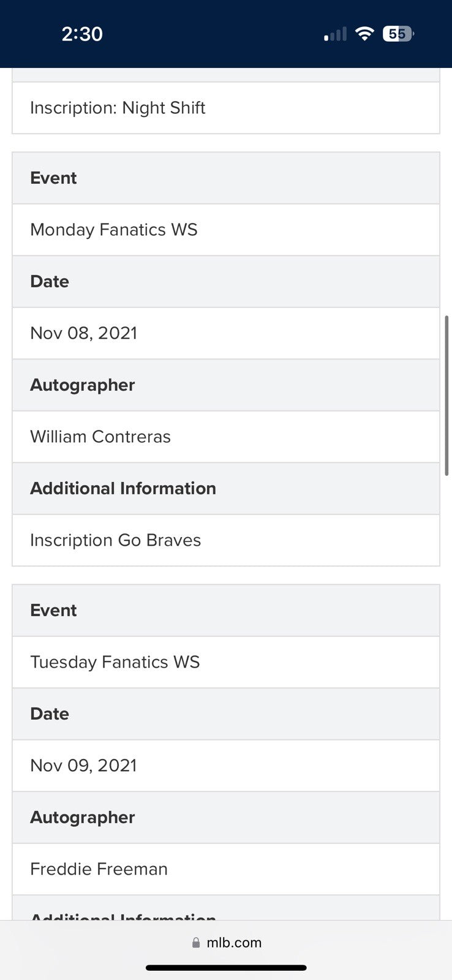The height and width of the screenshot is (980, 452).
Task: Click the vertical page scrollbar
Action: (447, 395)
